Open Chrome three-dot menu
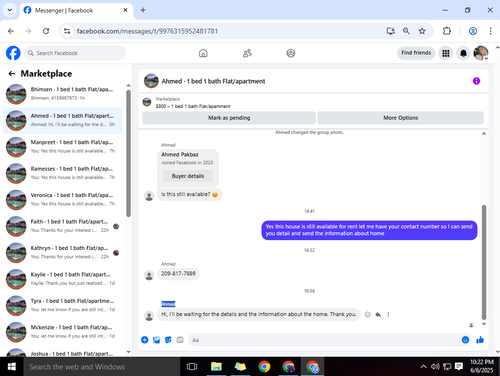500x376 pixels. coord(490,31)
